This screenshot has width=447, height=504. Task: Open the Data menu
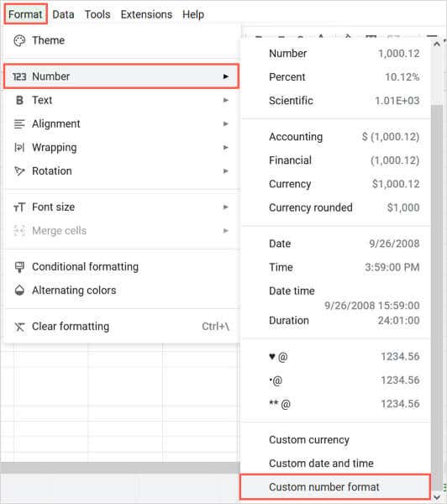[63, 14]
